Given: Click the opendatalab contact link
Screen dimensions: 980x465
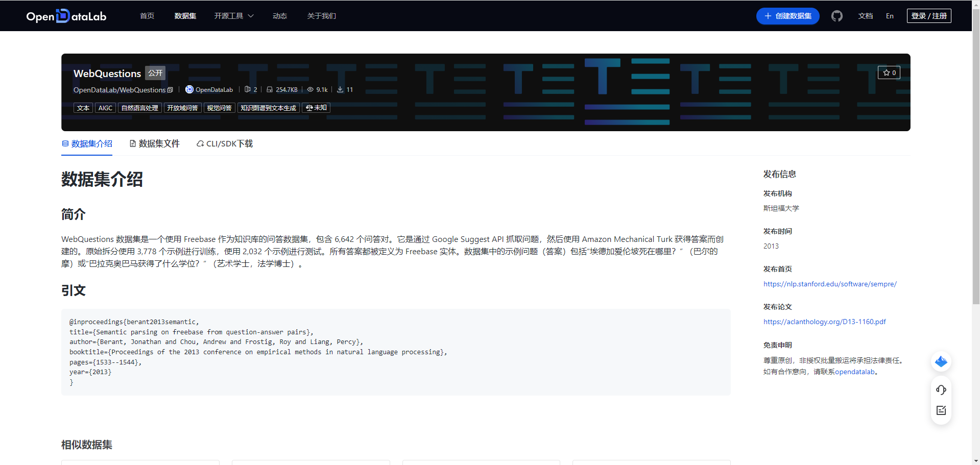Looking at the screenshot, I should 854,372.
